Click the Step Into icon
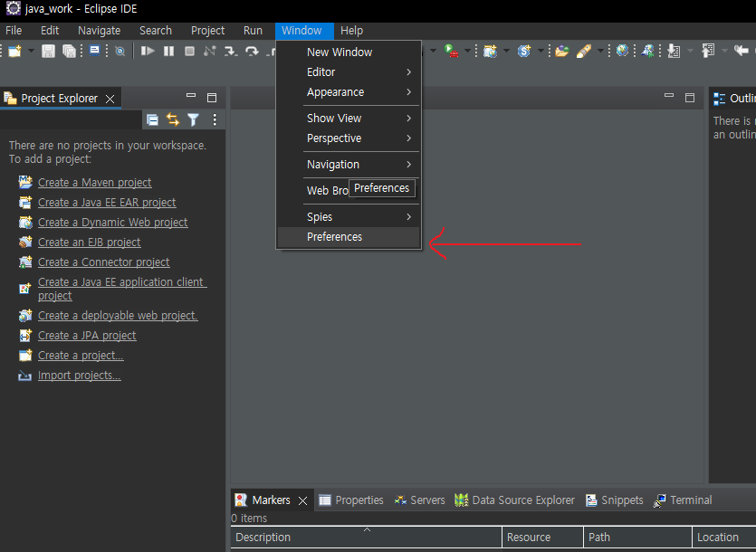 [231, 51]
